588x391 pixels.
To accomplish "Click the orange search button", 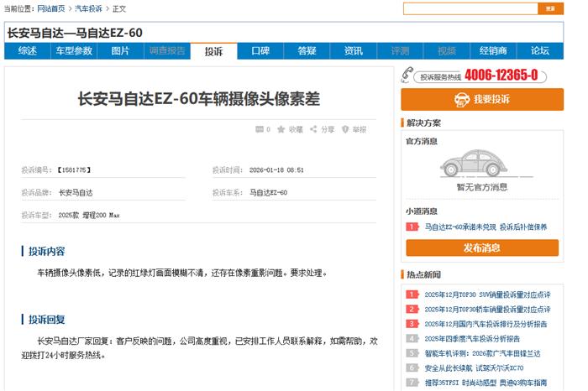I will point(550,8).
